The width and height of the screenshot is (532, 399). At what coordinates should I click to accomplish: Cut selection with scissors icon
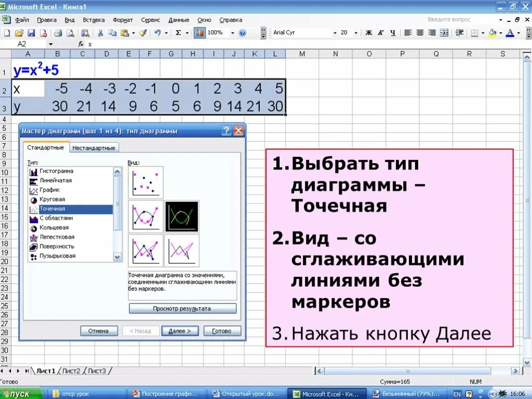[100, 33]
